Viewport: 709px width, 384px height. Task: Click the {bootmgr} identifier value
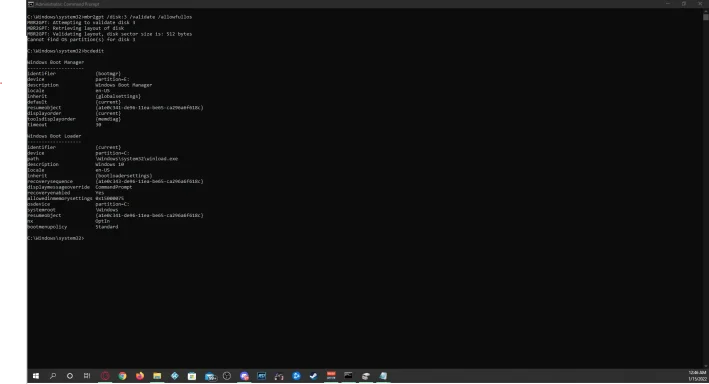coord(108,74)
